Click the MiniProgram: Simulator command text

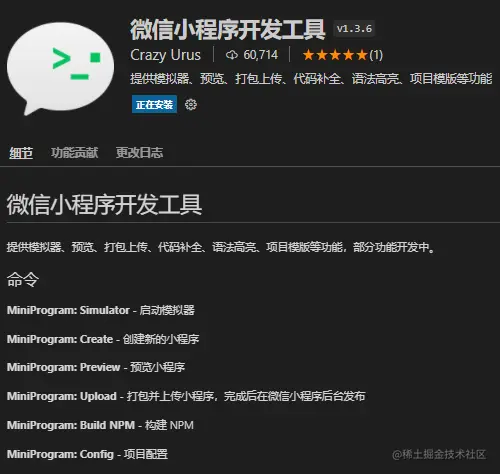tap(68, 310)
